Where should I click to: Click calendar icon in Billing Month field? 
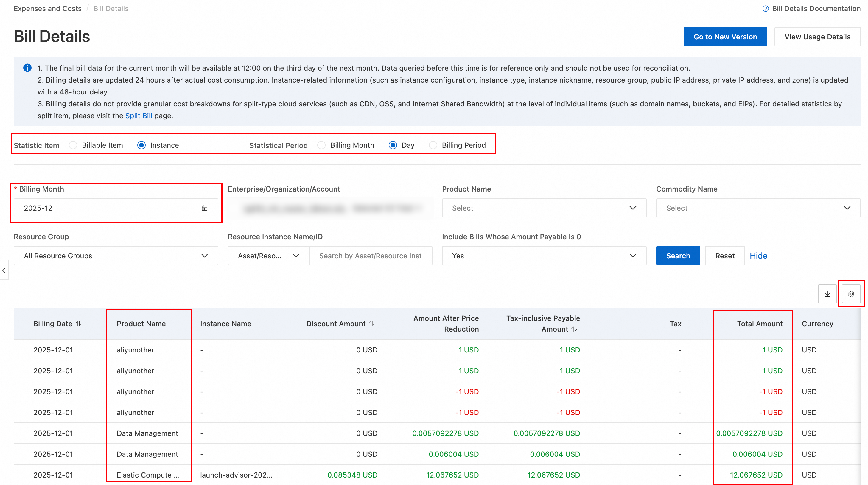pyautogui.click(x=205, y=208)
